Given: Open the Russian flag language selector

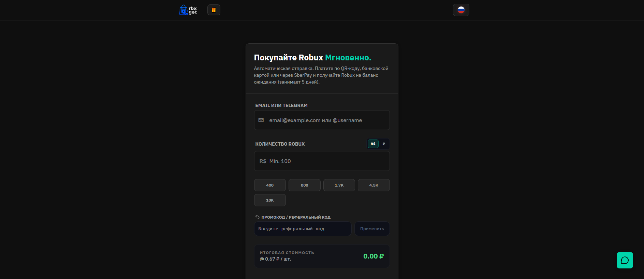Looking at the screenshot, I should tap(461, 10).
